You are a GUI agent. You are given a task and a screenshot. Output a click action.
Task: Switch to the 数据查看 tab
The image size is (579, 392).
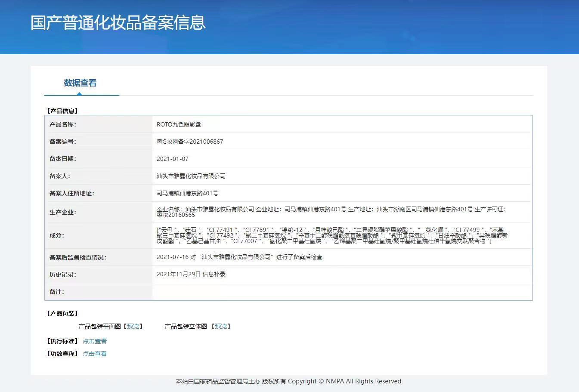click(x=79, y=83)
